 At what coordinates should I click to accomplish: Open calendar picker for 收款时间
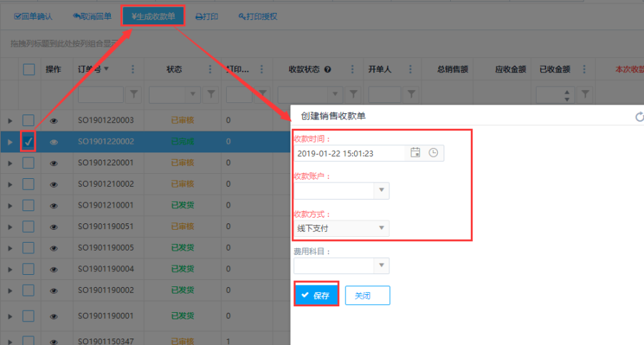pos(416,152)
